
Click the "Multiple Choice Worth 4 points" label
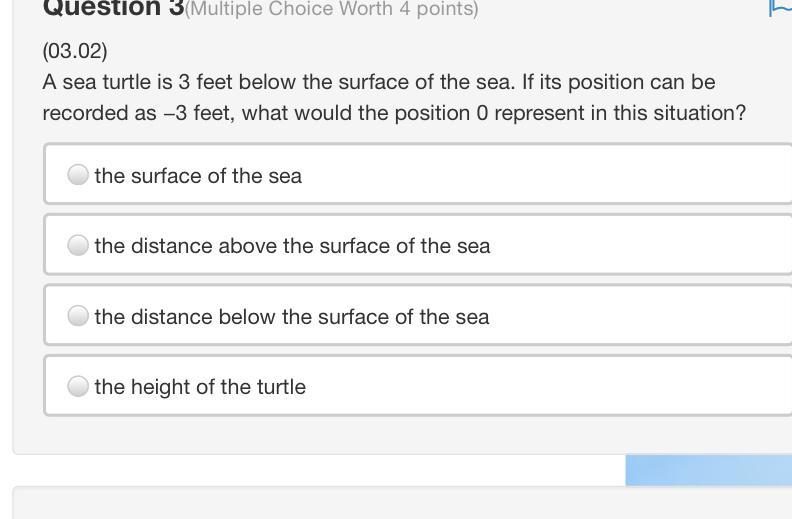332,9
